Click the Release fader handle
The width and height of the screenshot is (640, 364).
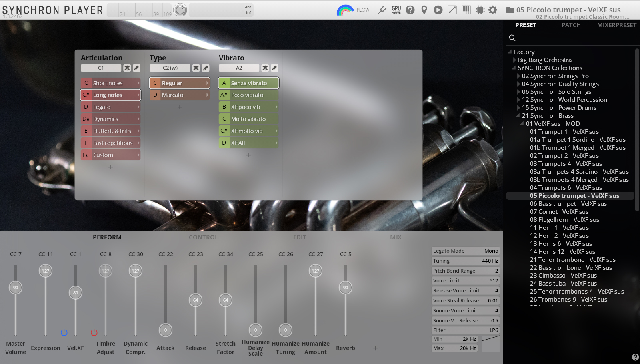click(x=196, y=300)
